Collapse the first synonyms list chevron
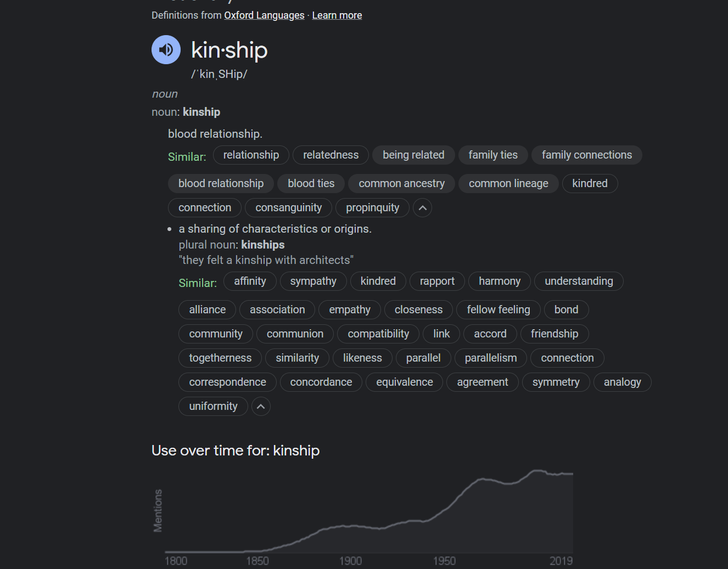The image size is (728, 569). pos(422,208)
